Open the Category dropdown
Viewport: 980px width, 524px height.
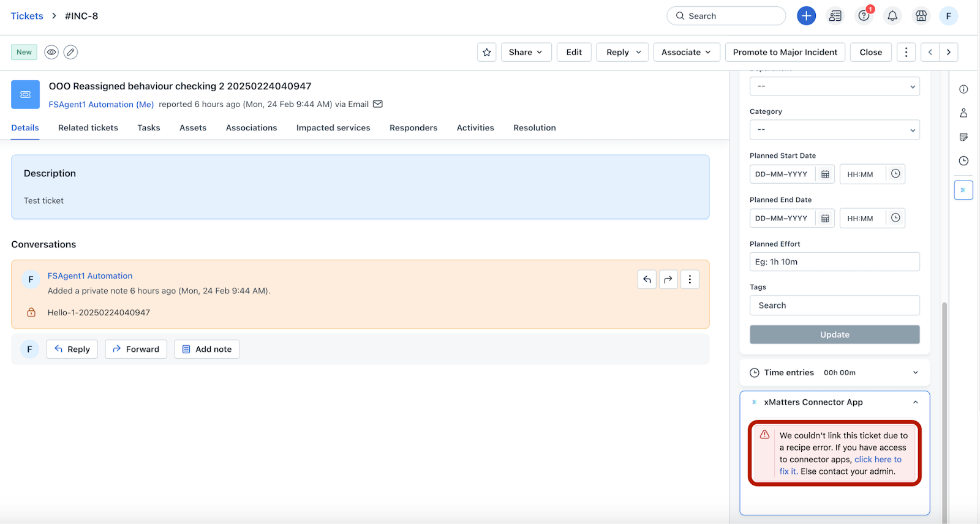click(834, 130)
